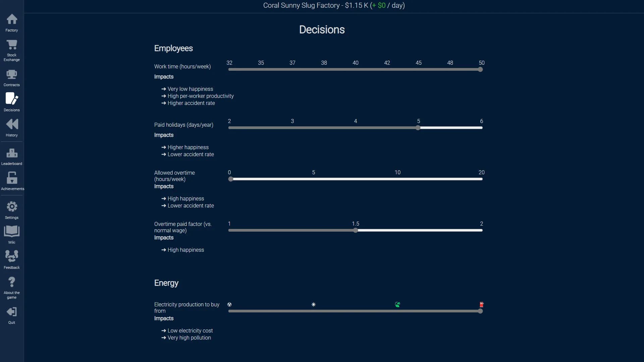This screenshot has height=362, width=644.
Task: Click the About the game question mark
Action: (12, 282)
